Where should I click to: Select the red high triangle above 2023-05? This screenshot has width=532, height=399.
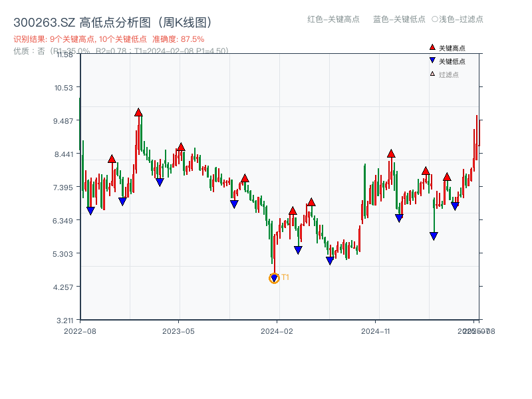[181, 147]
